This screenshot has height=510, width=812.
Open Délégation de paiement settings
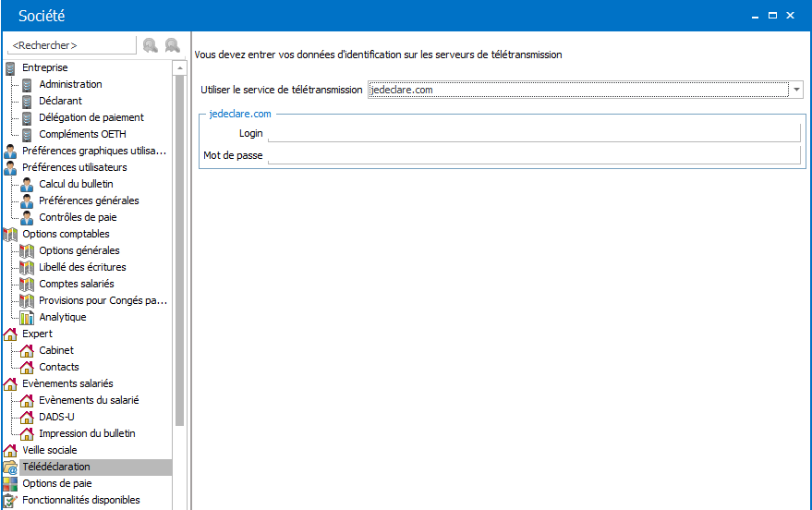(91, 117)
